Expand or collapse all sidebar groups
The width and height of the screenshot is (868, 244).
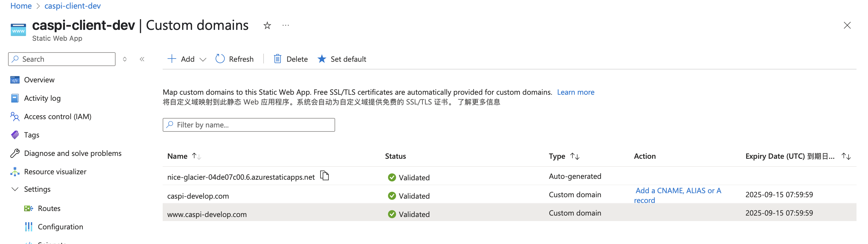click(x=125, y=59)
